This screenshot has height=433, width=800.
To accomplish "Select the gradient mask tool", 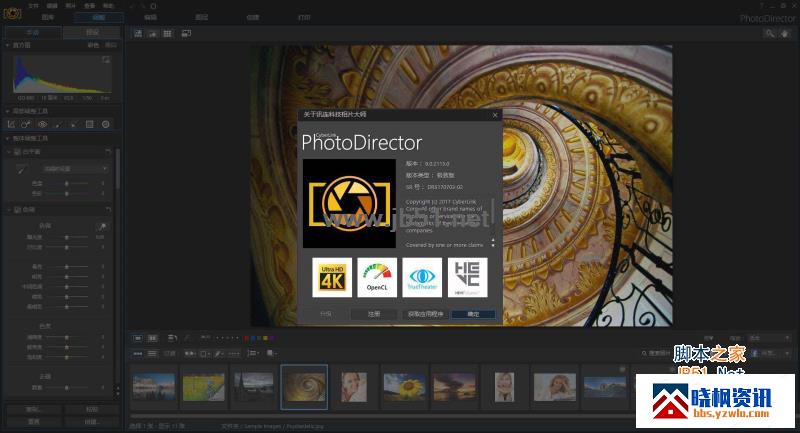I will pyautogui.click(x=90, y=124).
